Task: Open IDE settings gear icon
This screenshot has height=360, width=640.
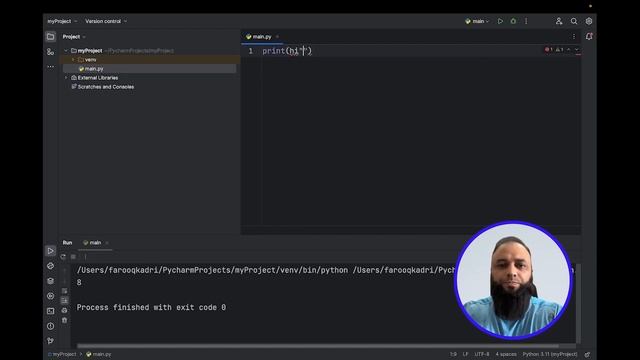Action: pyautogui.click(x=589, y=21)
